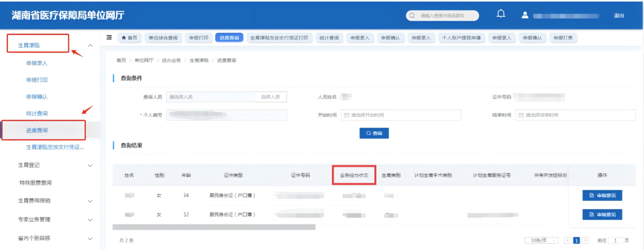This screenshot has height=250, width=644.
Task: Open 特殊缴费查询 in the left sidebar
Action: (36, 183)
